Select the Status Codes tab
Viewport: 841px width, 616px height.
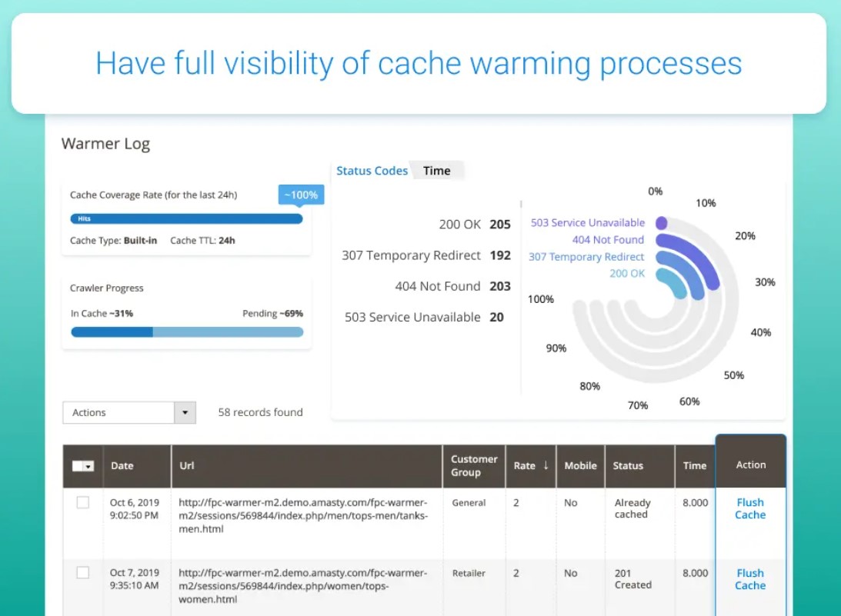pos(372,171)
